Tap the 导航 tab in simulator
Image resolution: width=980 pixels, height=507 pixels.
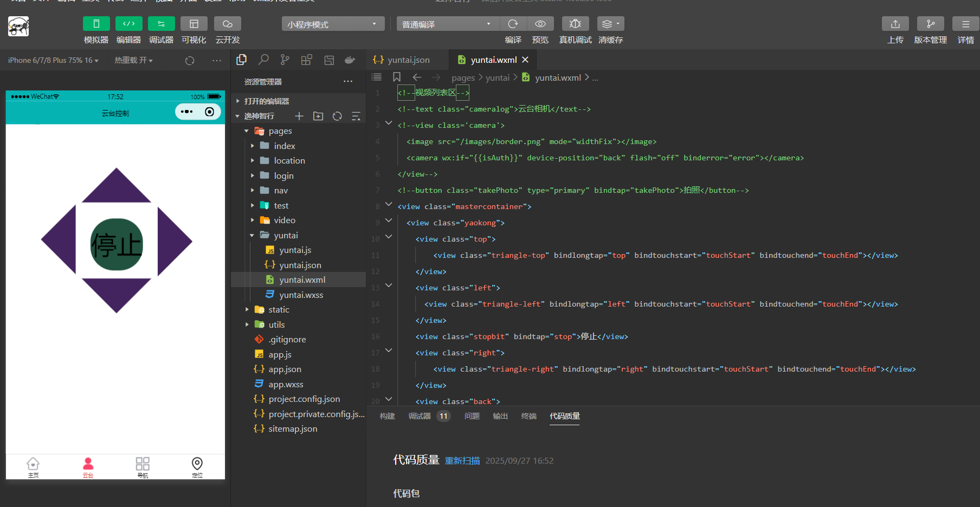point(143,467)
